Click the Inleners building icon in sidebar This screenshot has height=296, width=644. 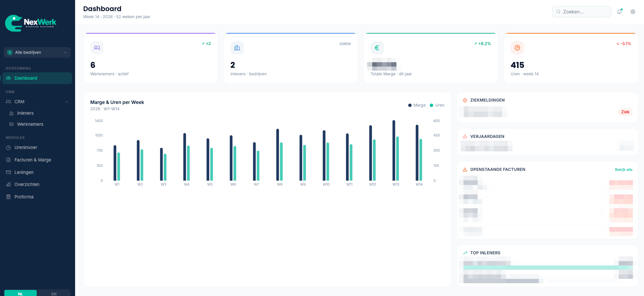11,113
